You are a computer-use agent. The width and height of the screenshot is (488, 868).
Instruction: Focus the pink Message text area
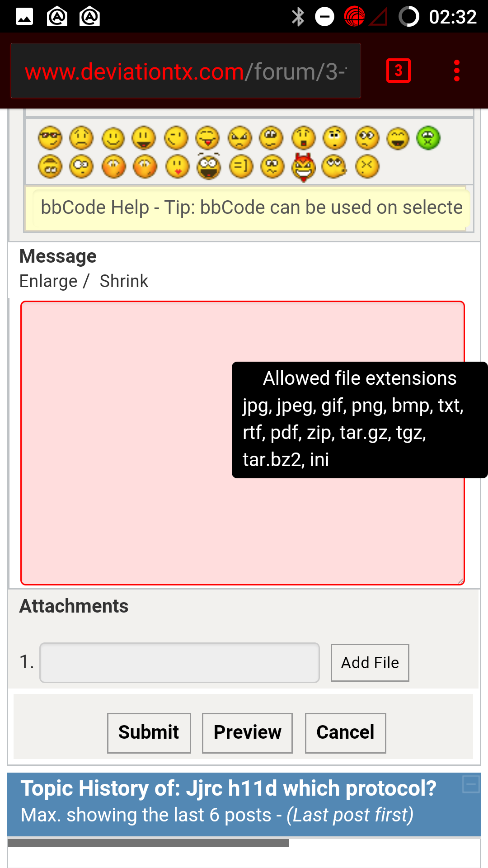pos(243,443)
